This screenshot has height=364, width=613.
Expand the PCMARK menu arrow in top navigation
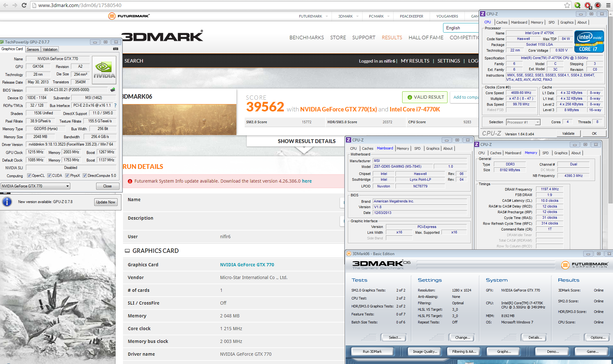click(388, 16)
